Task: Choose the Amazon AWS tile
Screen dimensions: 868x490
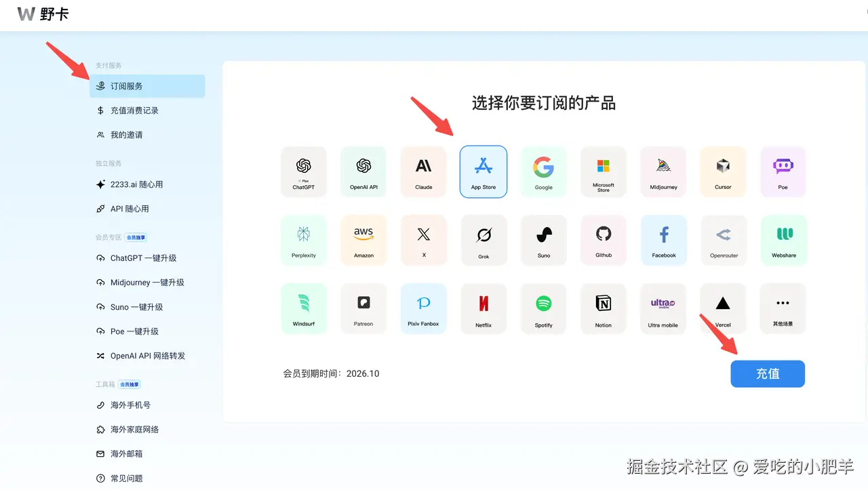Action: click(x=363, y=240)
